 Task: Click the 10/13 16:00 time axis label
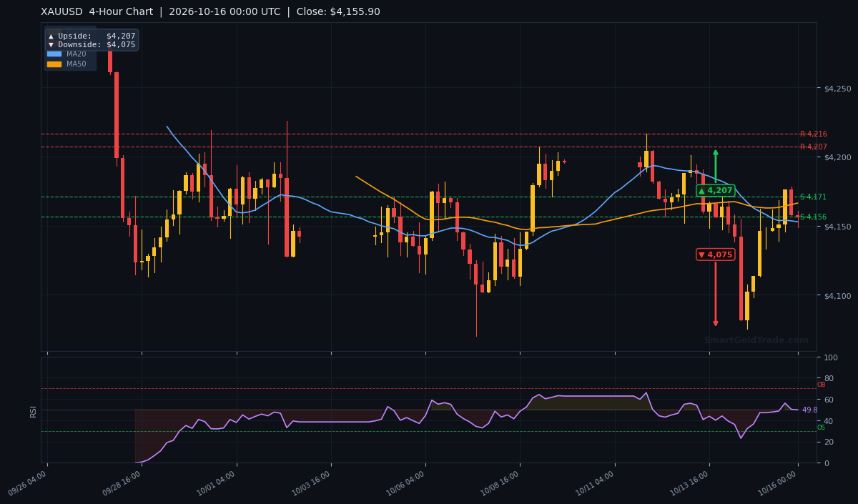click(691, 483)
